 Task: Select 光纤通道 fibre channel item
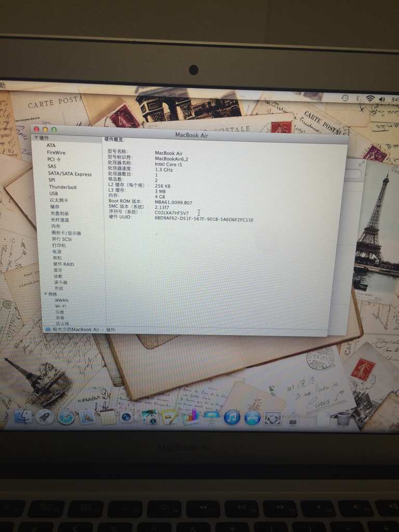[60, 220]
